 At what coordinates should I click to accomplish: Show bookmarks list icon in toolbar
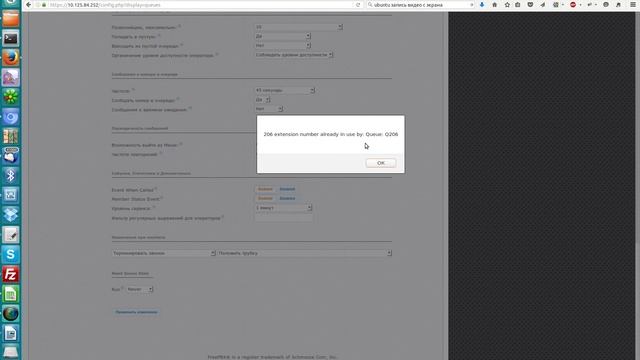(518, 4)
